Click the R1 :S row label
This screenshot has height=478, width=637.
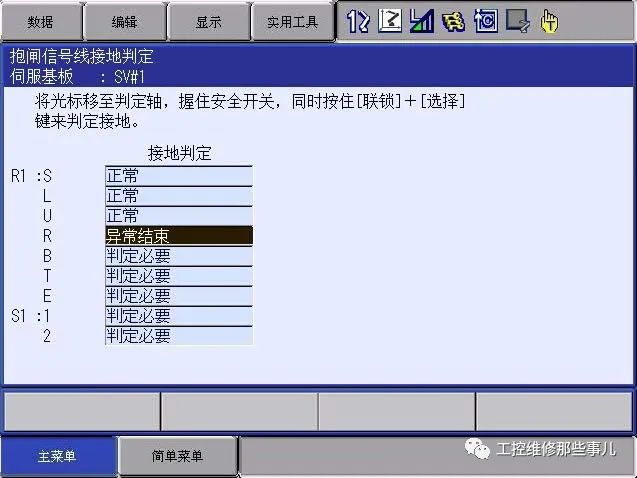(x=31, y=176)
